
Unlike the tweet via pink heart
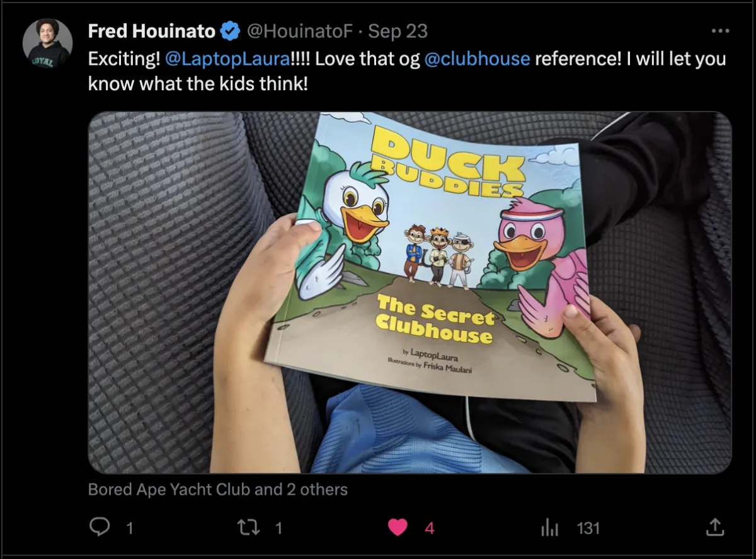pos(398,527)
